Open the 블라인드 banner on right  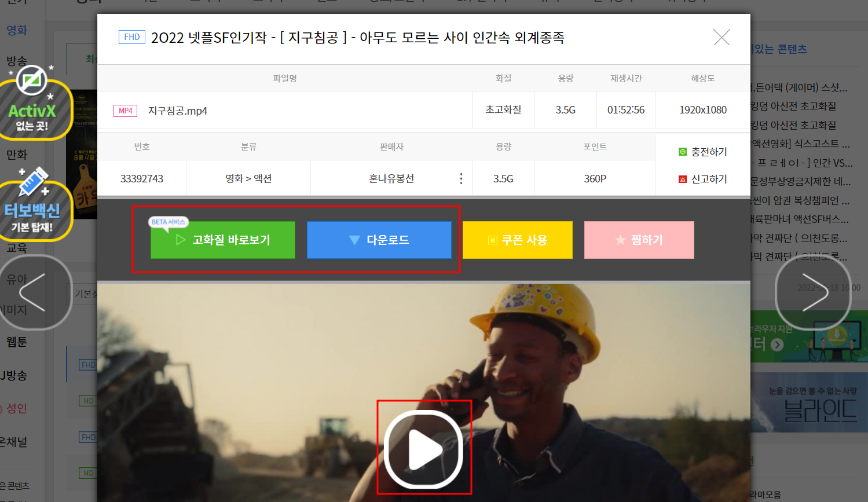click(x=810, y=402)
